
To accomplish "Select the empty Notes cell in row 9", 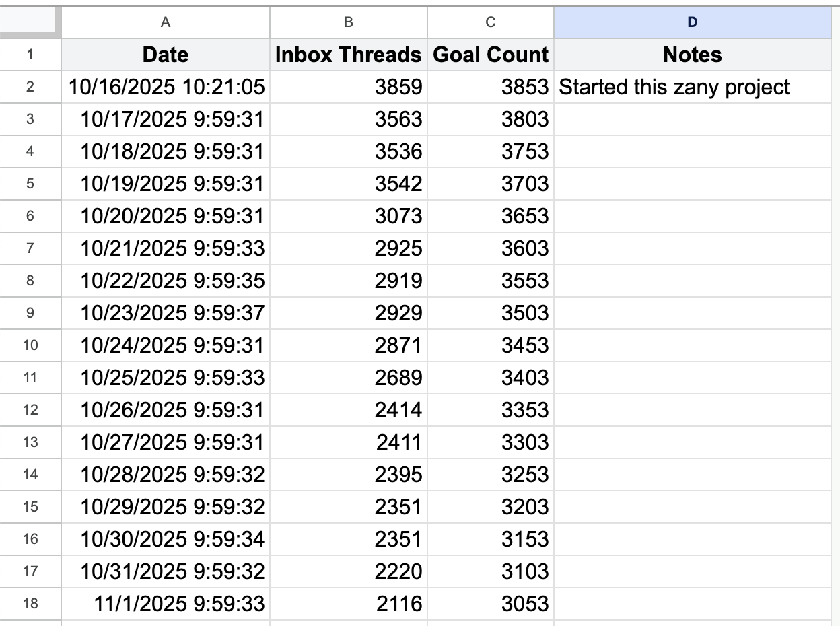I will point(692,313).
